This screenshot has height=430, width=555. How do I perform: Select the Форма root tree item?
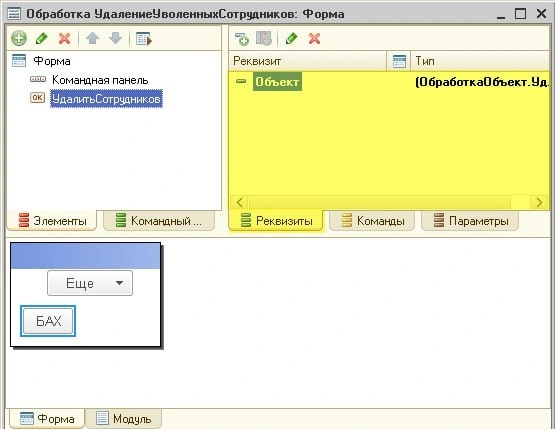(52, 61)
